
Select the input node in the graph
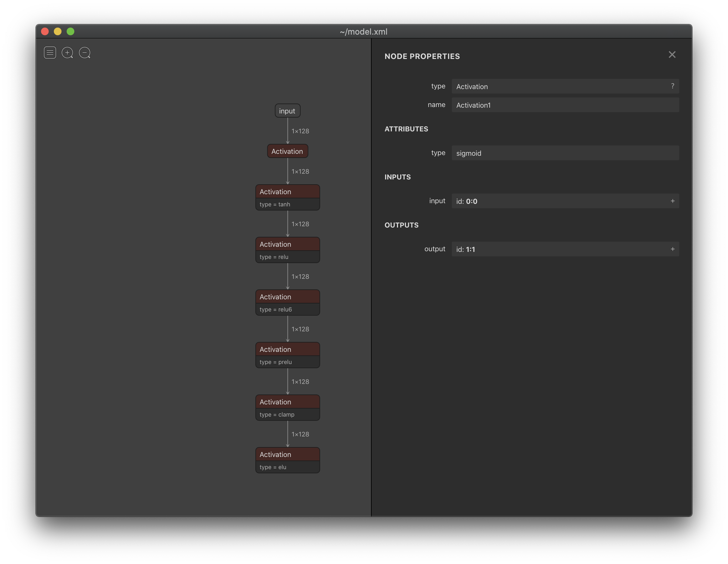287,111
